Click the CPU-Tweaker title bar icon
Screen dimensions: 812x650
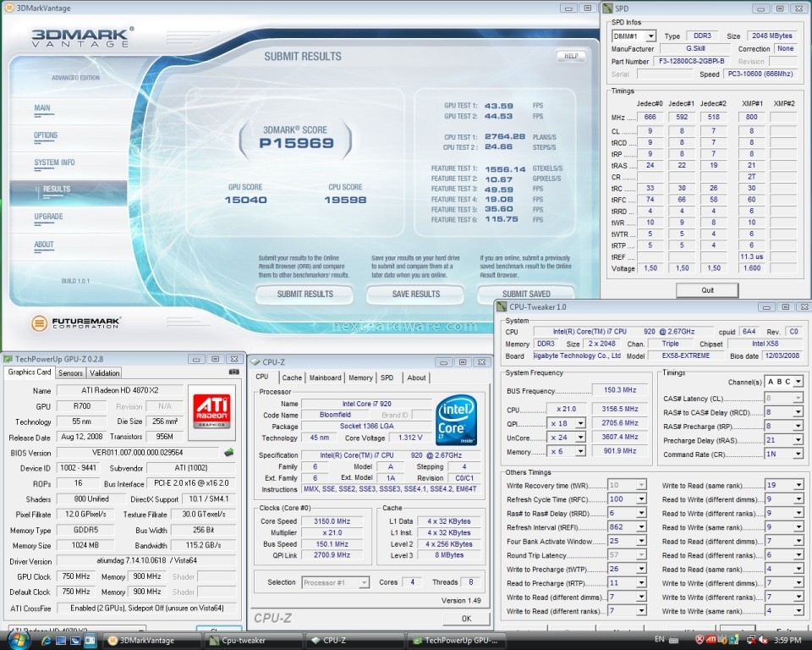[502, 306]
